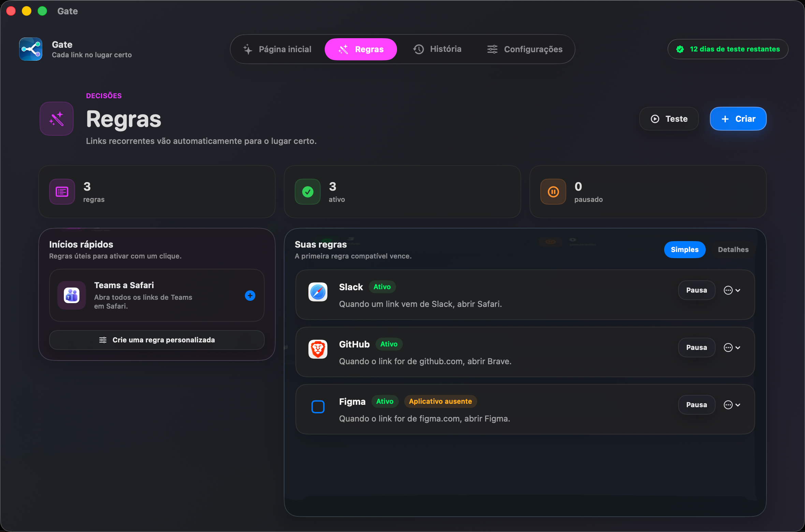Switch rules view to Simples
This screenshot has height=532, width=805.
coord(685,250)
